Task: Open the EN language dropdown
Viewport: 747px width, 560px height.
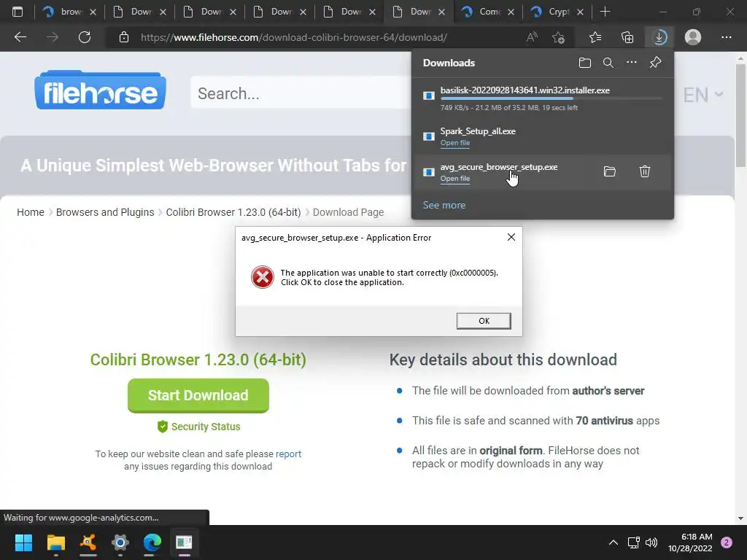Action: [703, 95]
